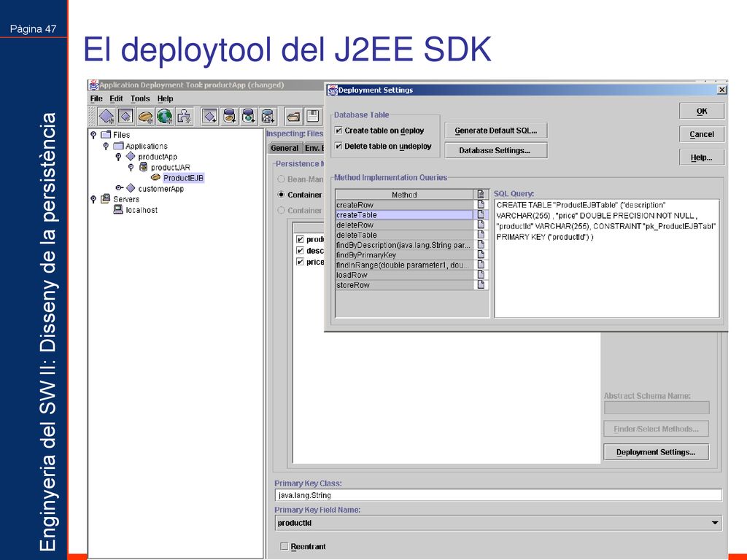Open the Help menu

point(166,98)
